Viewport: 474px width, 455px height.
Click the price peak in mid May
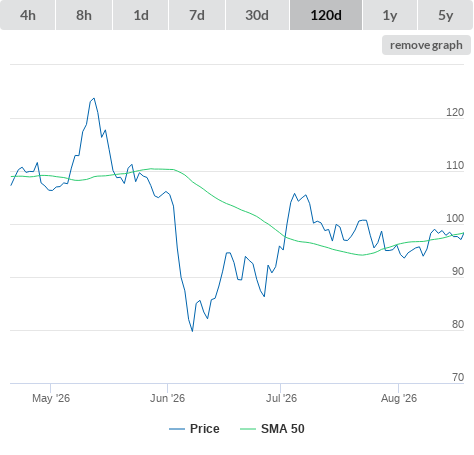tap(94, 98)
